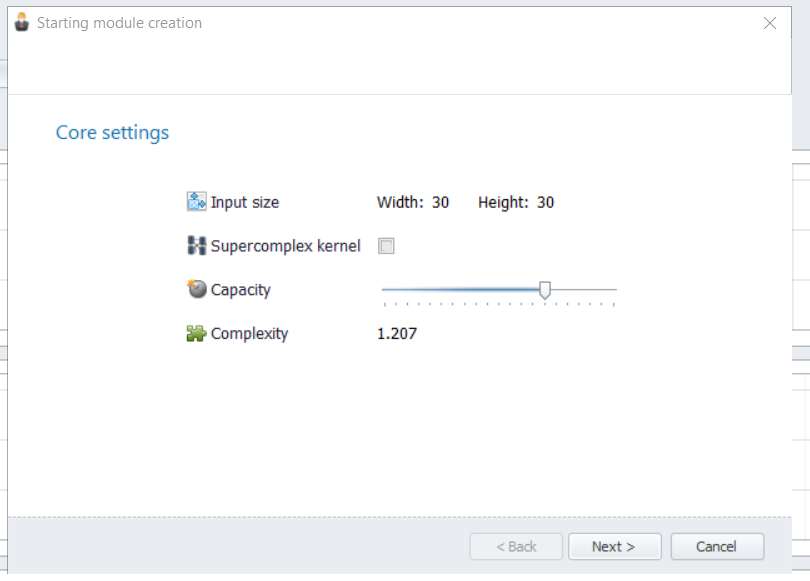The height and width of the screenshot is (581, 810).
Task: Close the Starting module creation dialog
Action: (x=770, y=23)
